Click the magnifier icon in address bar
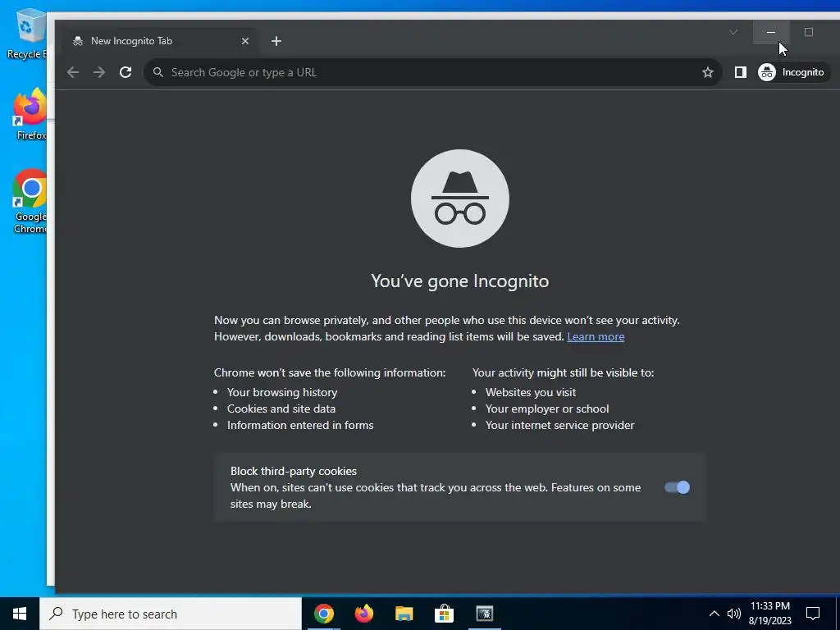 158,72
